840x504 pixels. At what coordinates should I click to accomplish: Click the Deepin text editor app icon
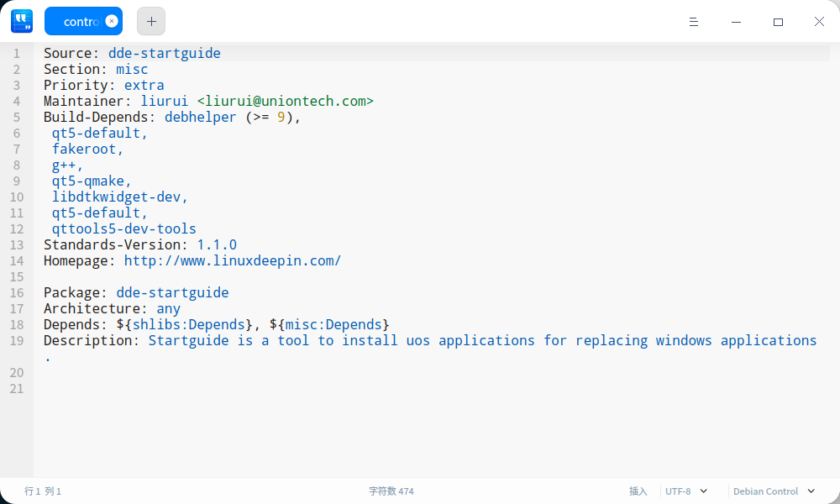coord(22,22)
